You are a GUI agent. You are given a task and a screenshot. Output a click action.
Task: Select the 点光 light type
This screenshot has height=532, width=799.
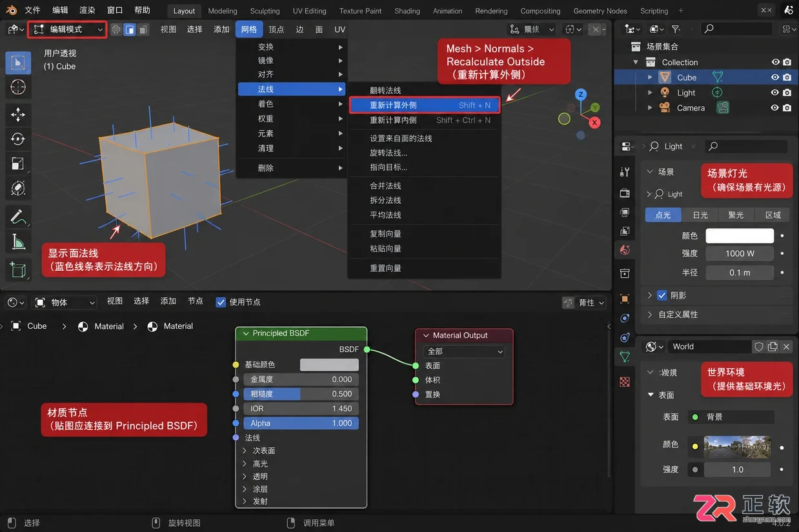coord(663,215)
